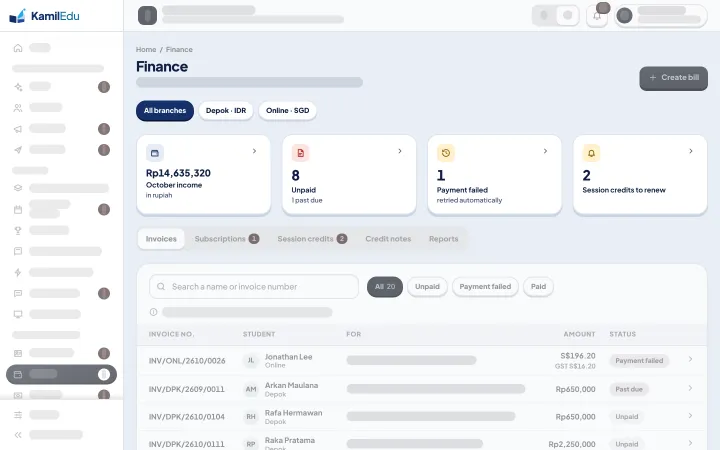Expand the October income card chevron
The width and height of the screenshot is (720, 450).
(254, 151)
